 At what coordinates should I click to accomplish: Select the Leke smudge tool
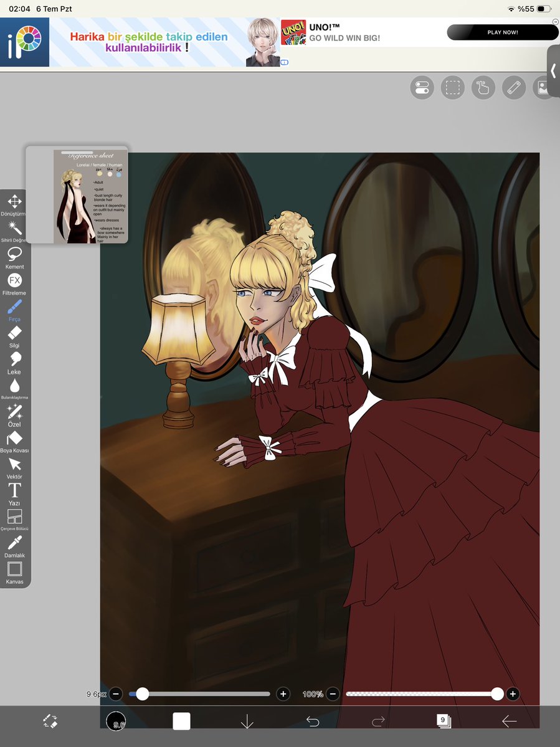coord(14,363)
